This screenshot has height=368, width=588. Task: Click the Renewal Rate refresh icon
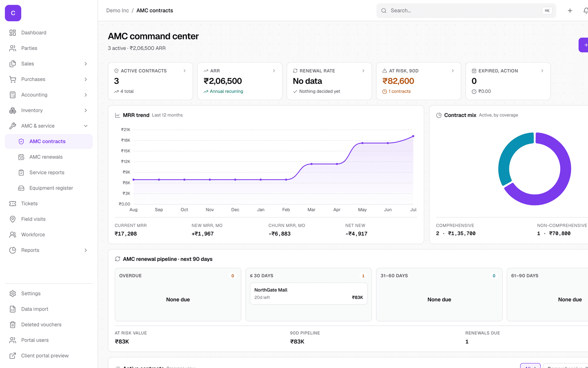click(x=295, y=71)
